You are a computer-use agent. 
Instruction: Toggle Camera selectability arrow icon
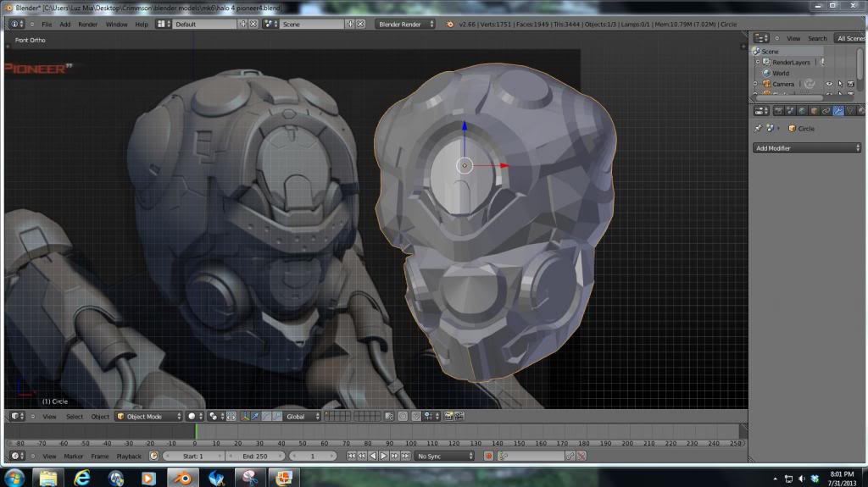pos(840,84)
